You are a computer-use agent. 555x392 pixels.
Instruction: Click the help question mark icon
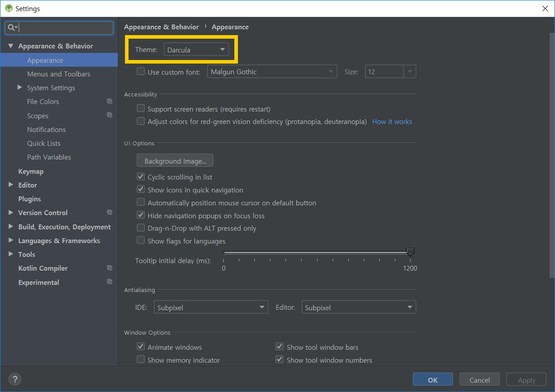15,379
